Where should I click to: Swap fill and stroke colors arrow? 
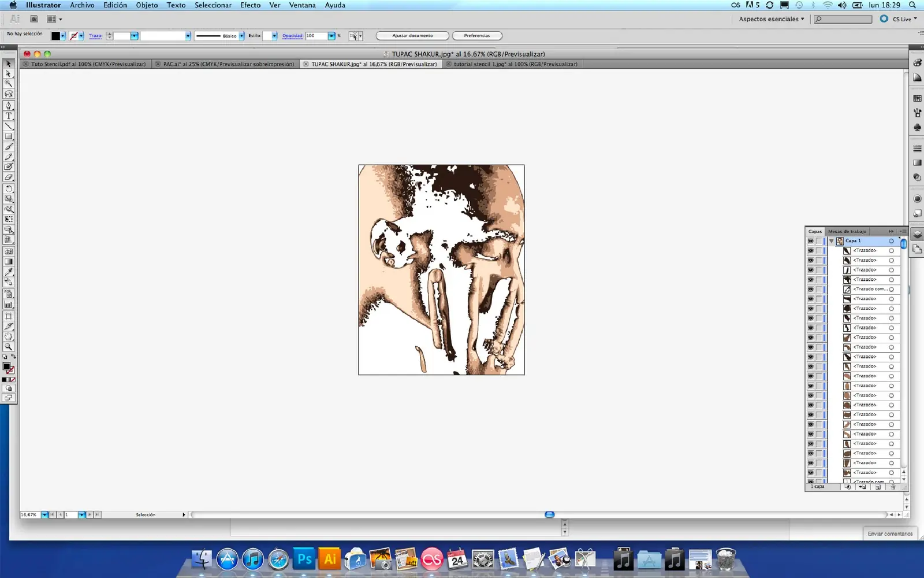[13, 357]
